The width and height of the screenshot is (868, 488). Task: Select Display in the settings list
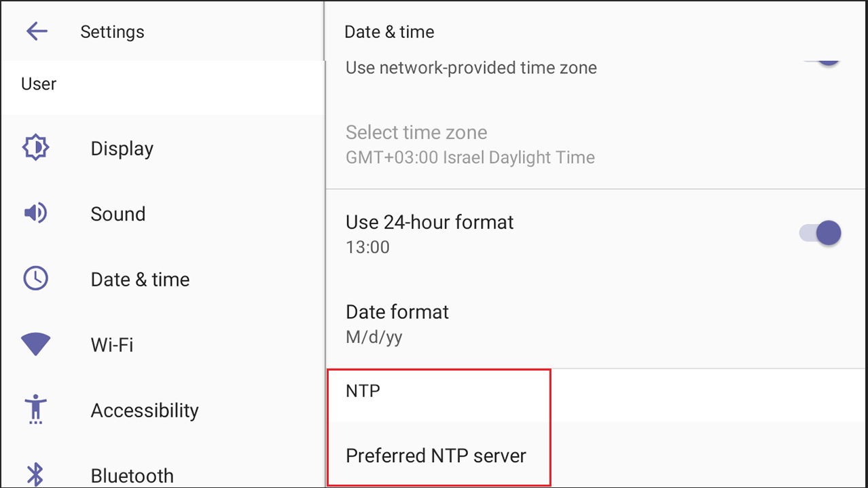pyautogui.click(x=162, y=149)
